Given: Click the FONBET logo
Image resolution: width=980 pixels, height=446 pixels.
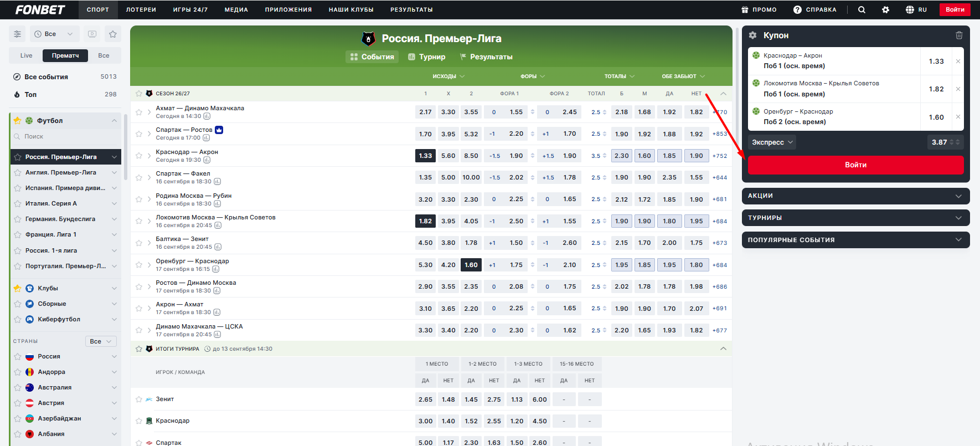Looking at the screenshot, I should coord(40,9).
